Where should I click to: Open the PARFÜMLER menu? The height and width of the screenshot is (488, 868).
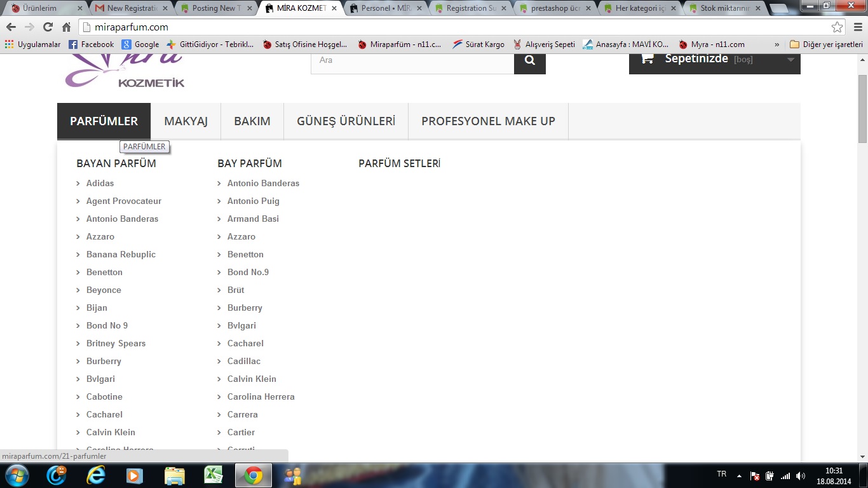pos(104,121)
